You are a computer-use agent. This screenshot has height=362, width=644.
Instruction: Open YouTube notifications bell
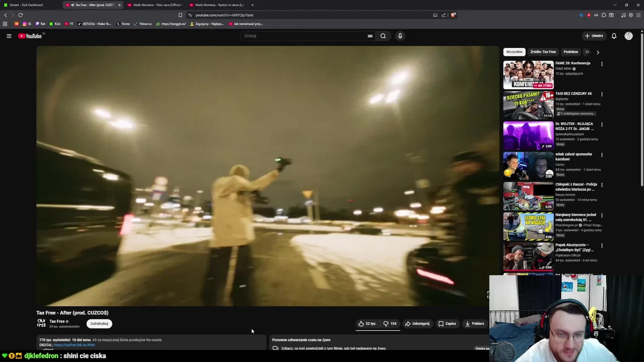pos(614,36)
